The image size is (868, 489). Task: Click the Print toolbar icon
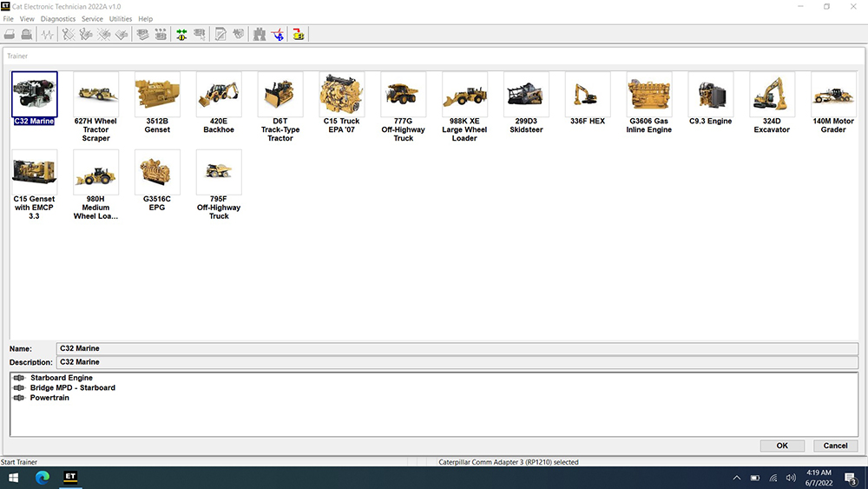pyautogui.click(x=10, y=35)
